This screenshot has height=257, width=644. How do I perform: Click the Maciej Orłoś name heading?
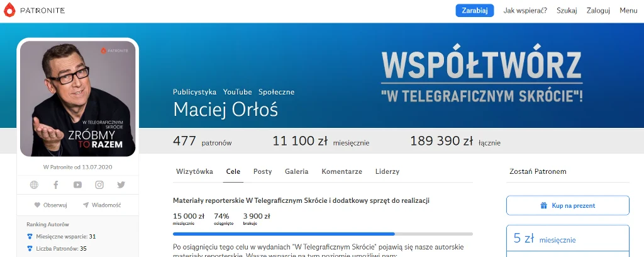click(226, 110)
